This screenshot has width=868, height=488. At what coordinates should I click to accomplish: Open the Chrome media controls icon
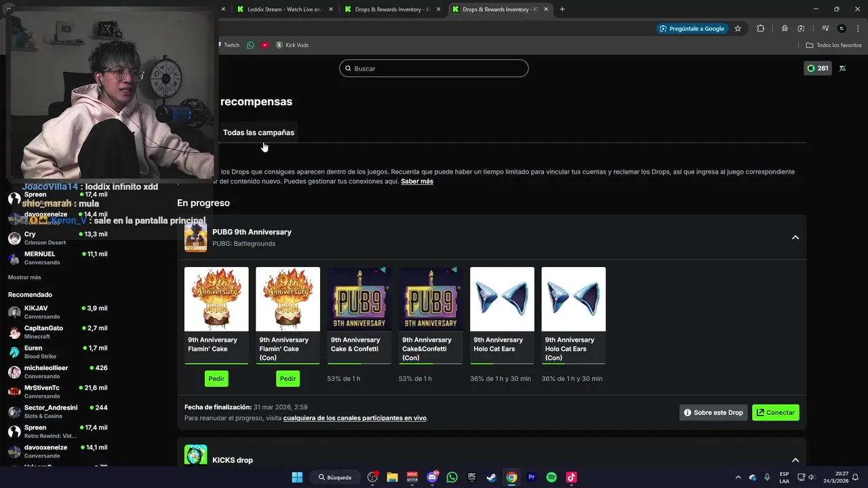825,28
